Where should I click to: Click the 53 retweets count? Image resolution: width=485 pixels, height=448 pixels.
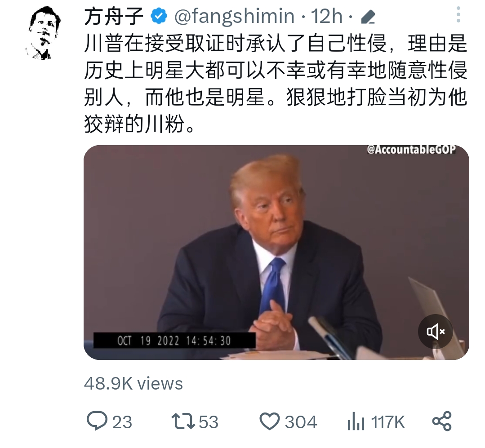[209, 422]
